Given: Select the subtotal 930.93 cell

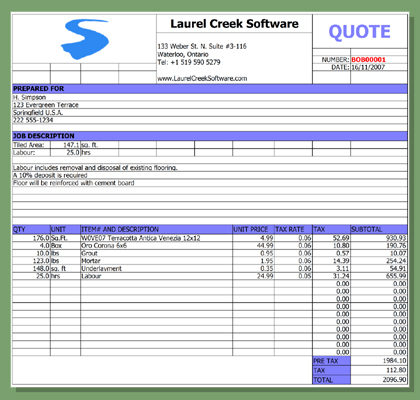Looking at the screenshot, I should tap(379, 238).
